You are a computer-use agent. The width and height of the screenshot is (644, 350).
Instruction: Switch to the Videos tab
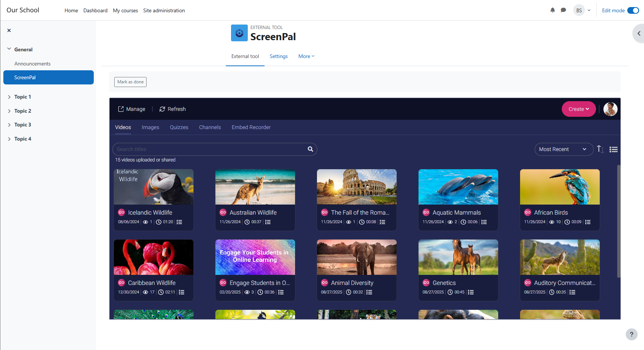pos(123,127)
